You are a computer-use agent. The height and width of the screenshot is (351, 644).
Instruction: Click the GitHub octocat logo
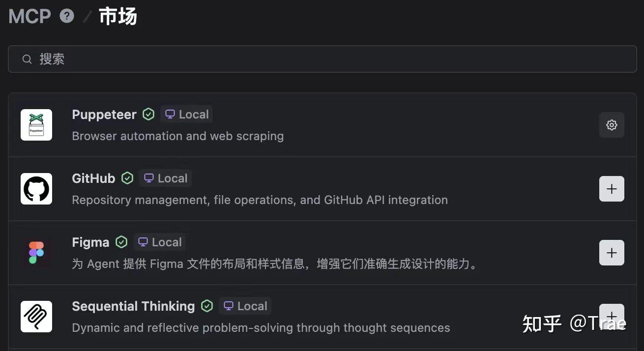[x=36, y=189]
